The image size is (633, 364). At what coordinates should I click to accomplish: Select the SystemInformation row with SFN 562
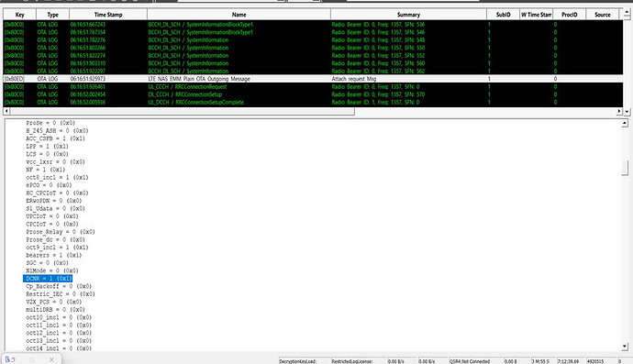313,71
